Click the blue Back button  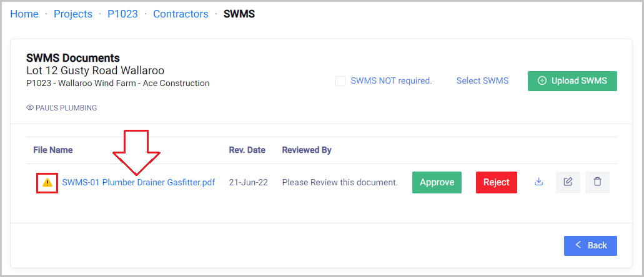[x=590, y=245]
